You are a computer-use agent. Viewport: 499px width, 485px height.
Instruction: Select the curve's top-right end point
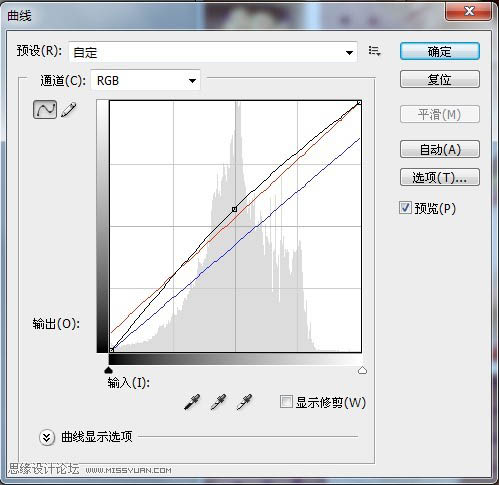(x=359, y=103)
